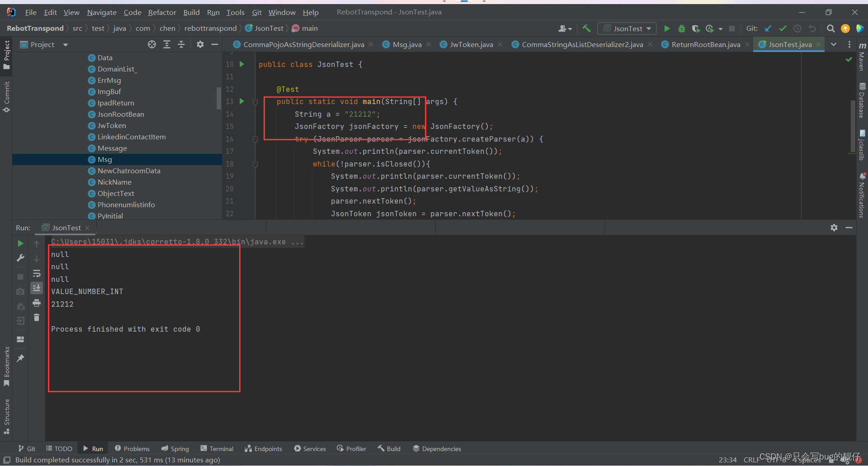Start debugging JsonTest with the bug icon
Image resolution: width=868 pixels, height=466 pixels.
click(x=682, y=28)
